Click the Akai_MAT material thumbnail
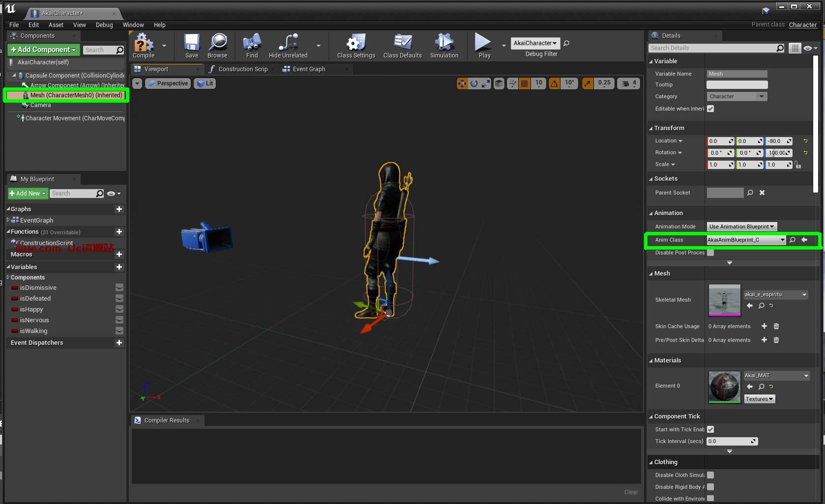Viewport: 825px width, 504px height. pos(724,387)
